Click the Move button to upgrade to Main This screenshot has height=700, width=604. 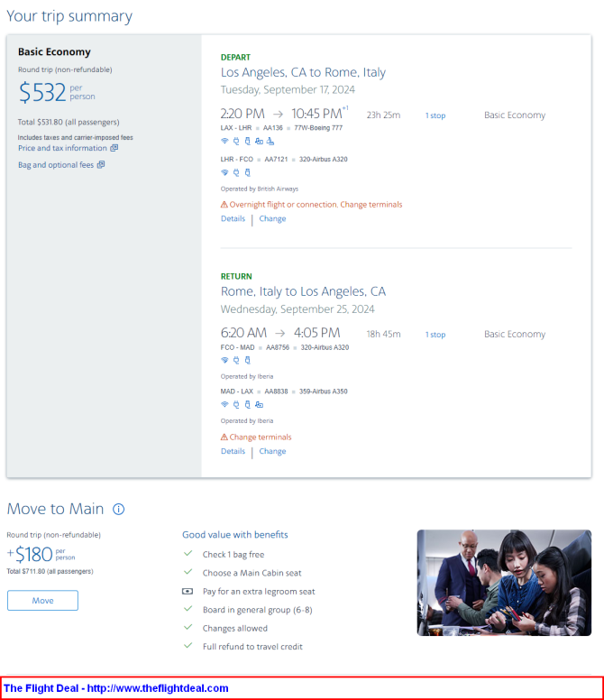tap(43, 601)
